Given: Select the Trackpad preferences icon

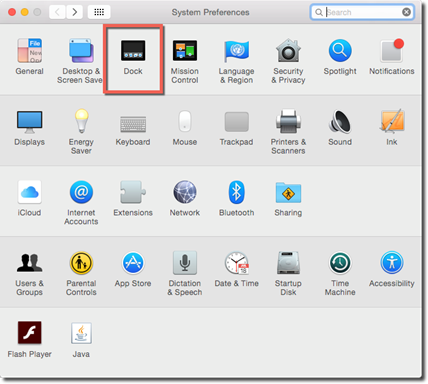Looking at the screenshot, I should pyautogui.click(x=237, y=122).
